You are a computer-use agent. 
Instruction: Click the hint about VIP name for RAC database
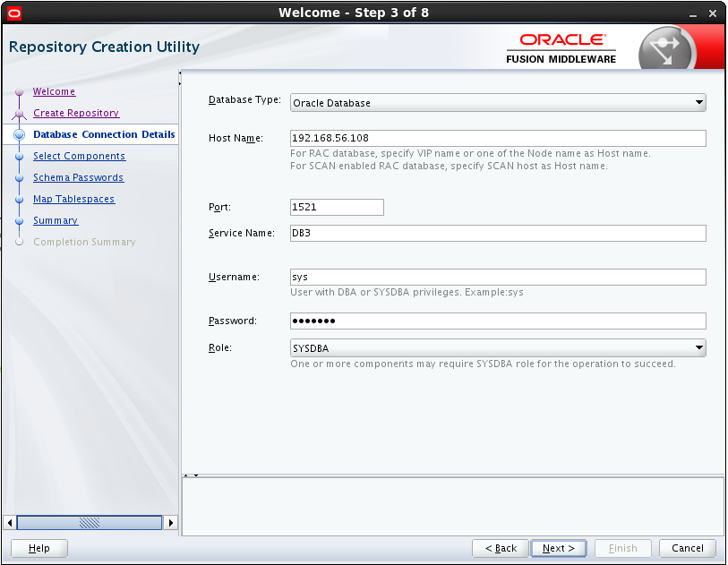pos(470,153)
